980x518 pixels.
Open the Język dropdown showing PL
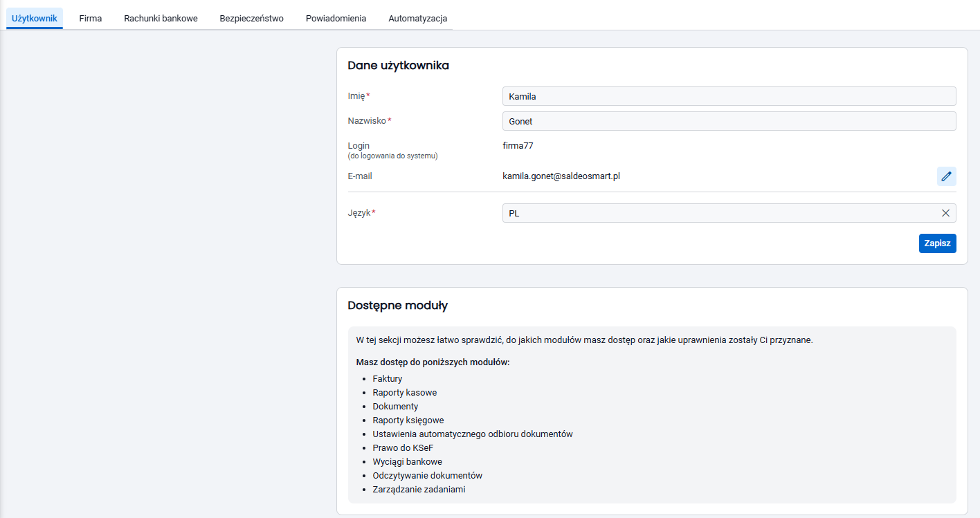(x=729, y=213)
